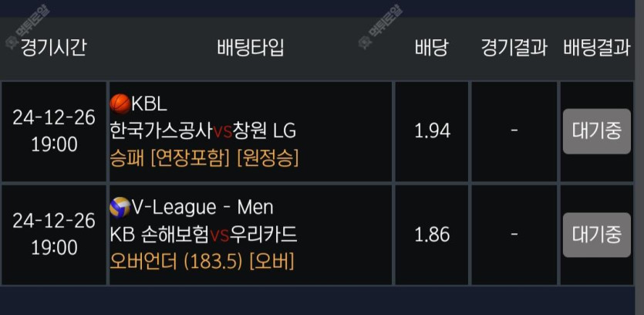Image resolution: width=644 pixels, height=315 pixels.
Task: Select the 1.94 odds cell
Action: (432, 131)
